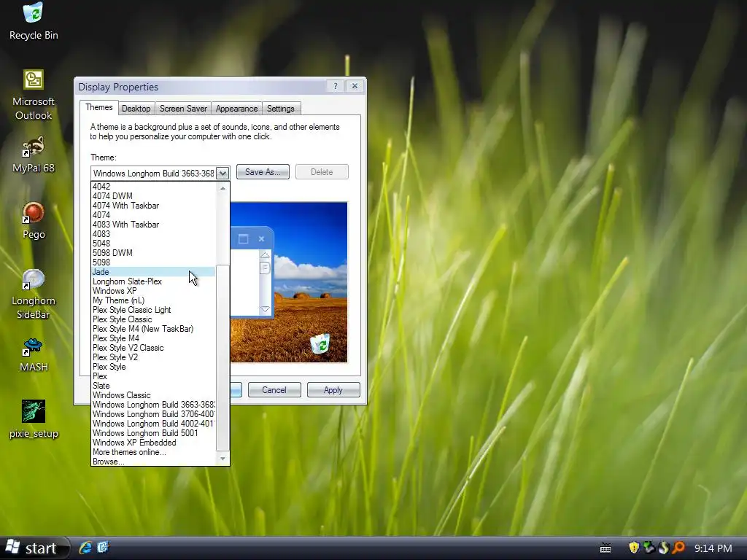Click down arrow of theme list scrollbar

222,459
